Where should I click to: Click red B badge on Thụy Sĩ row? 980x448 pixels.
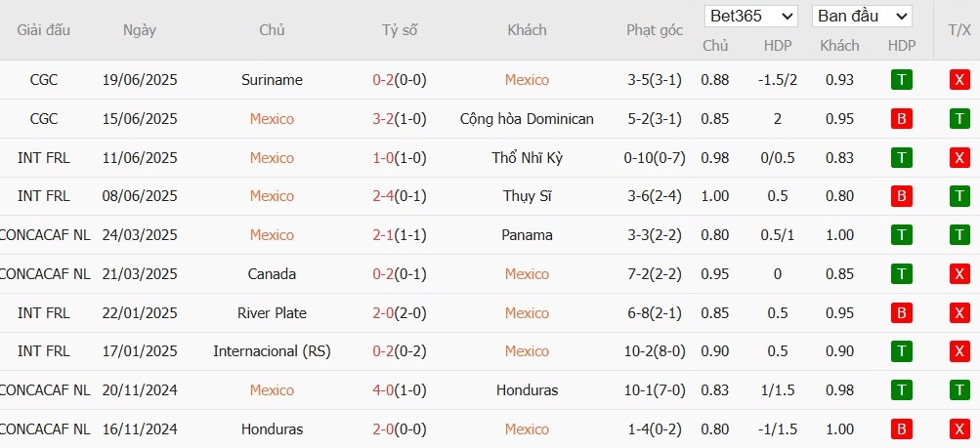(901, 196)
